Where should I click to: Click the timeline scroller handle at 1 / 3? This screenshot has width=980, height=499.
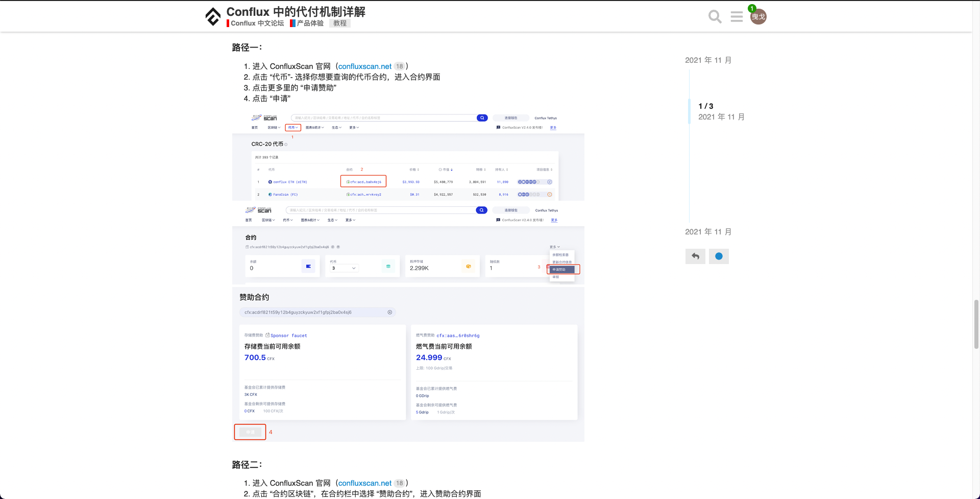690,111
